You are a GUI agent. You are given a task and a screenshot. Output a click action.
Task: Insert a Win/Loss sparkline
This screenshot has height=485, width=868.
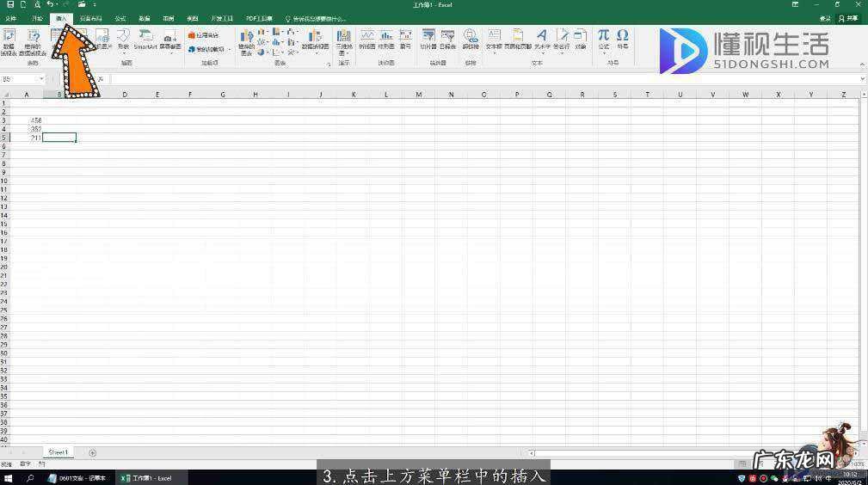click(406, 40)
